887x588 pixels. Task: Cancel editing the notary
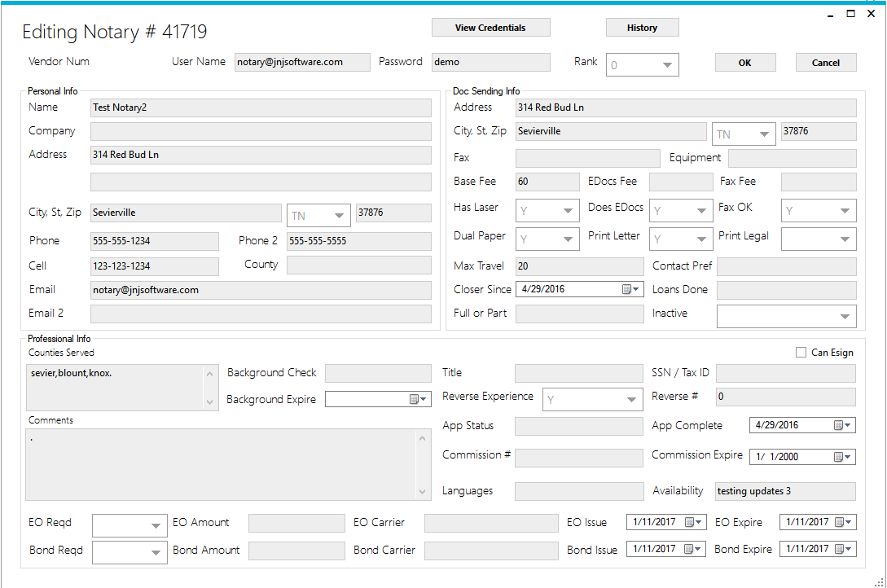825,63
